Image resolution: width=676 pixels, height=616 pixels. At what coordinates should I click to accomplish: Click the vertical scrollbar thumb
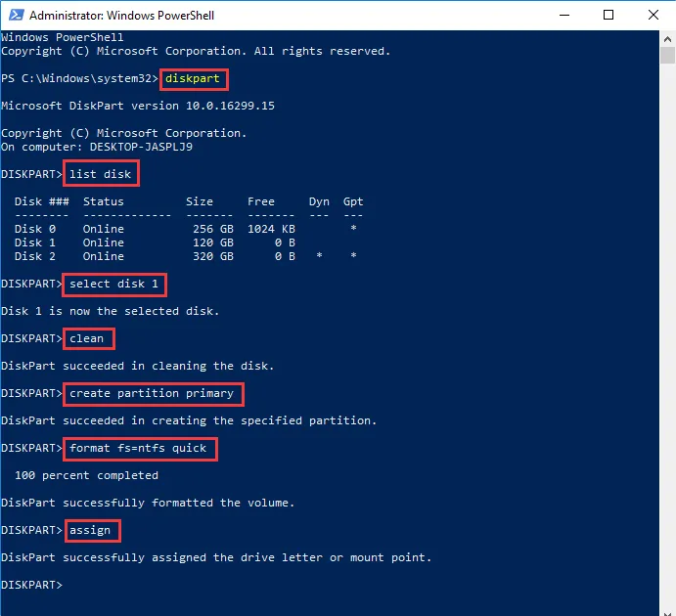tap(668, 55)
